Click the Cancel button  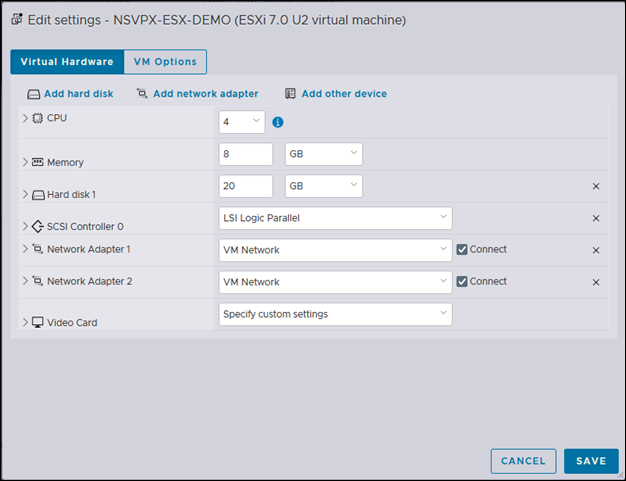click(x=523, y=461)
